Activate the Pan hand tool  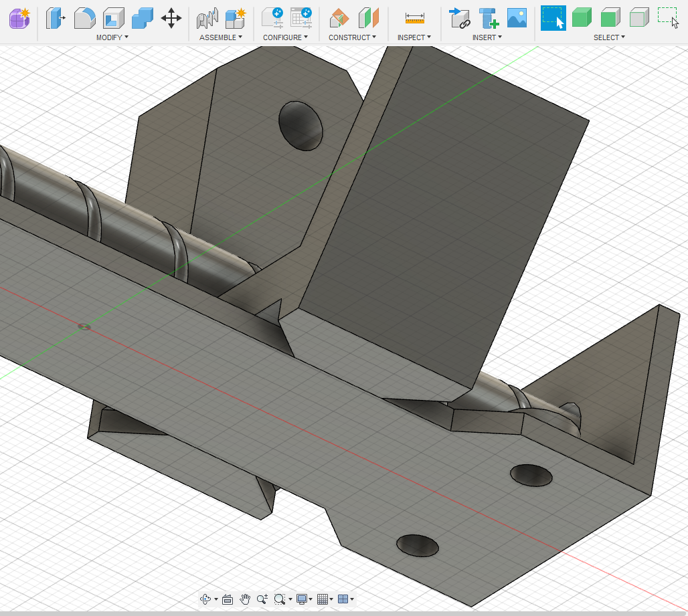point(245,599)
